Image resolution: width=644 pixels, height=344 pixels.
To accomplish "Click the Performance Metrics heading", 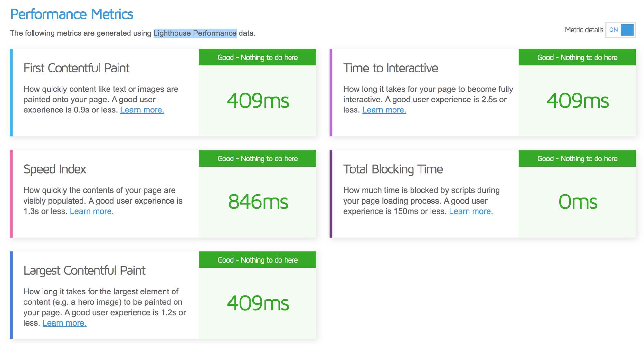I will click(x=72, y=14).
